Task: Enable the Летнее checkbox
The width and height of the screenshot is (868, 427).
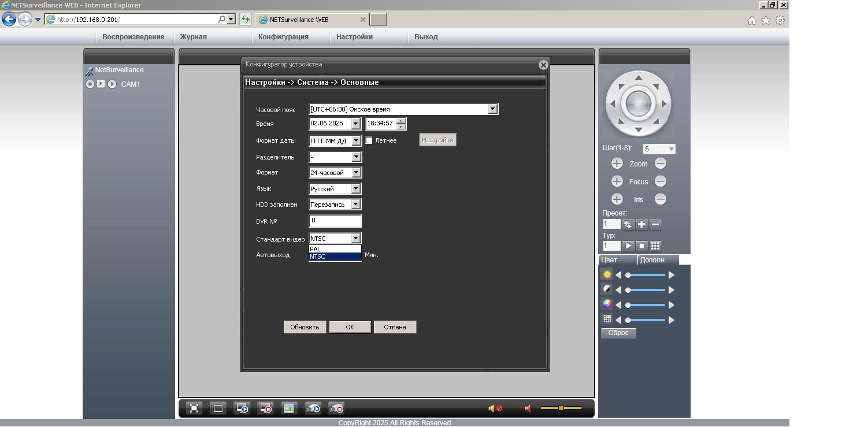Action: pos(369,140)
